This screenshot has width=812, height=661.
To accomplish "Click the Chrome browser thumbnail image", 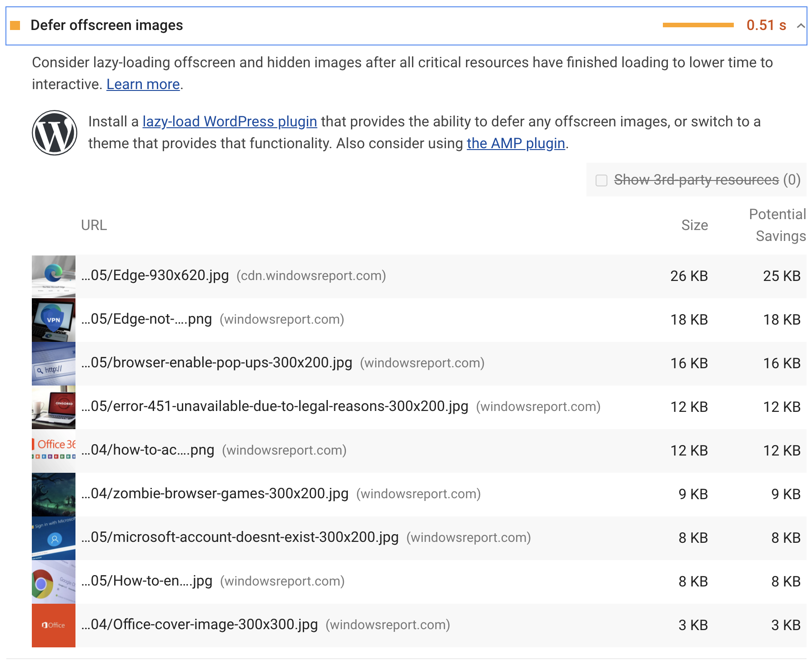I will (x=53, y=581).
